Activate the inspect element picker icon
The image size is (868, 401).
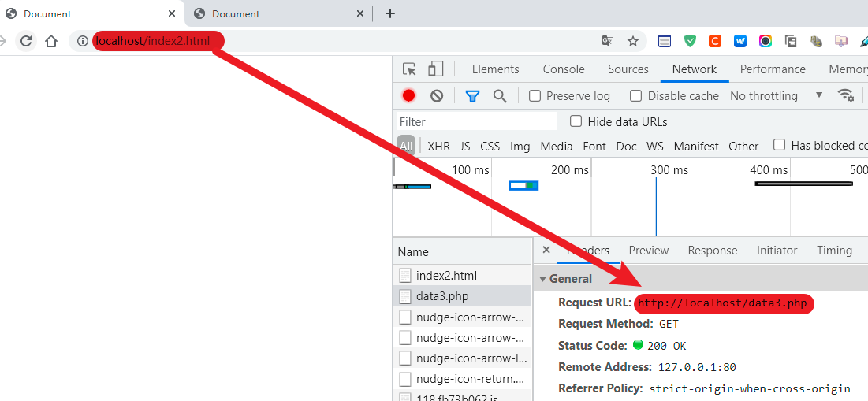click(409, 69)
